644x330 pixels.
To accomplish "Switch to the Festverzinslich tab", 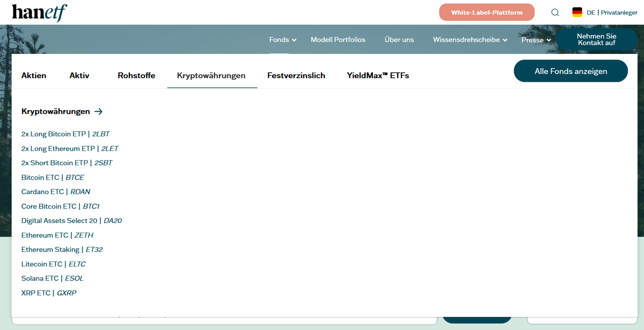I will pyautogui.click(x=296, y=75).
